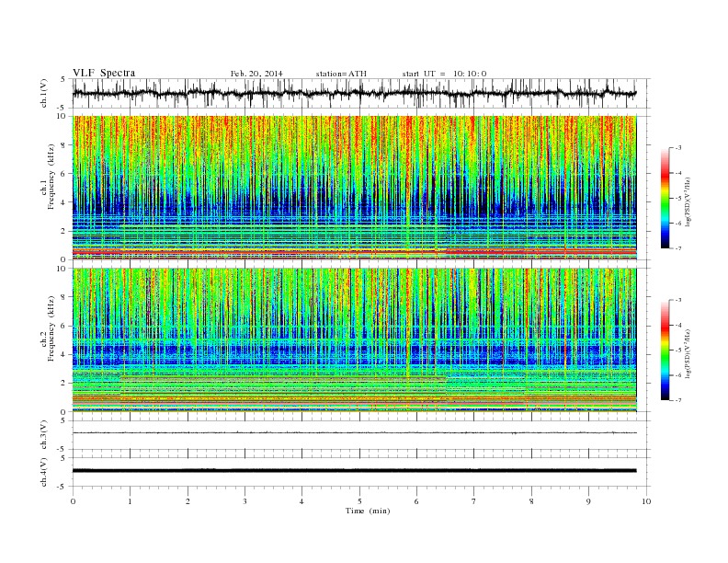This screenshot has width=728, height=563.
Task: Click the time axis tick label '7'
Action: click(474, 501)
